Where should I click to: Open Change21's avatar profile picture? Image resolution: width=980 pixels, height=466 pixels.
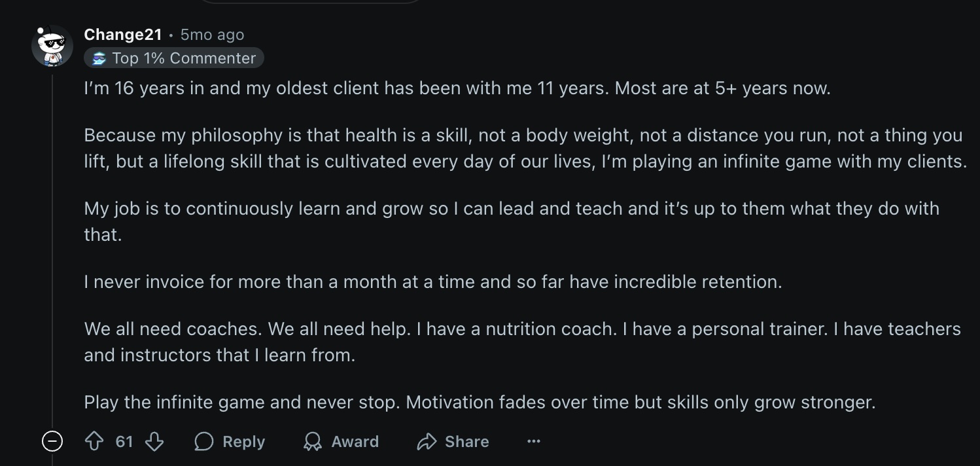tap(52, 46)
